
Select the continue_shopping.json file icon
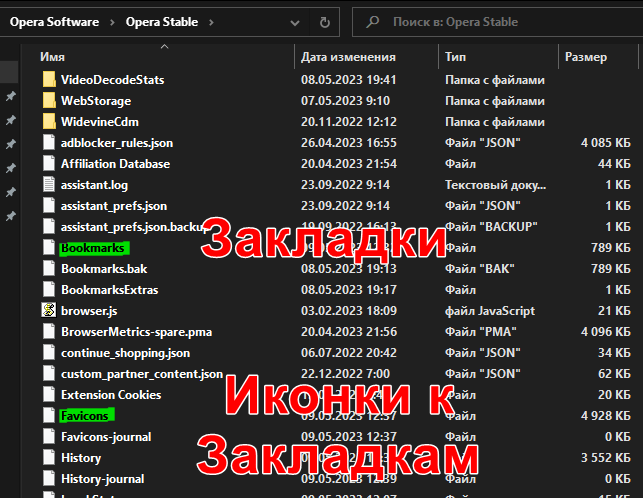click(x=49, y=353)
